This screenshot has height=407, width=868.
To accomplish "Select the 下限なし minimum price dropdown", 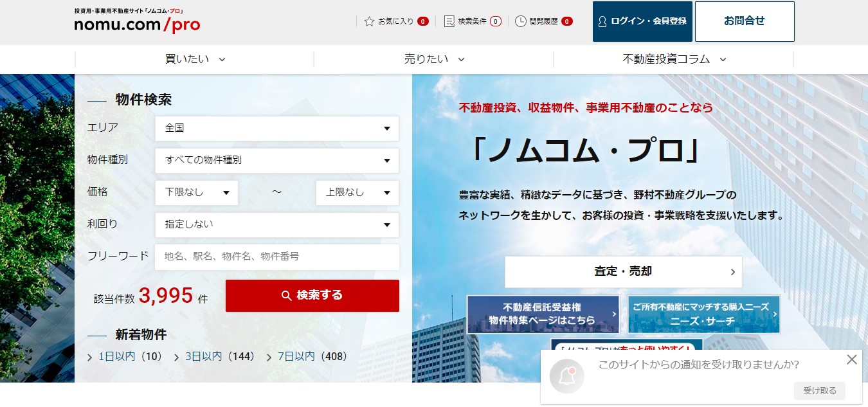I will [x=197, y=193].
